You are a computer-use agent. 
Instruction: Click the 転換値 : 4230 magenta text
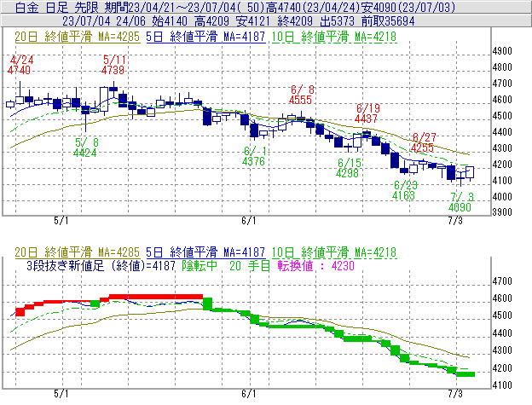tap(315, 265)
